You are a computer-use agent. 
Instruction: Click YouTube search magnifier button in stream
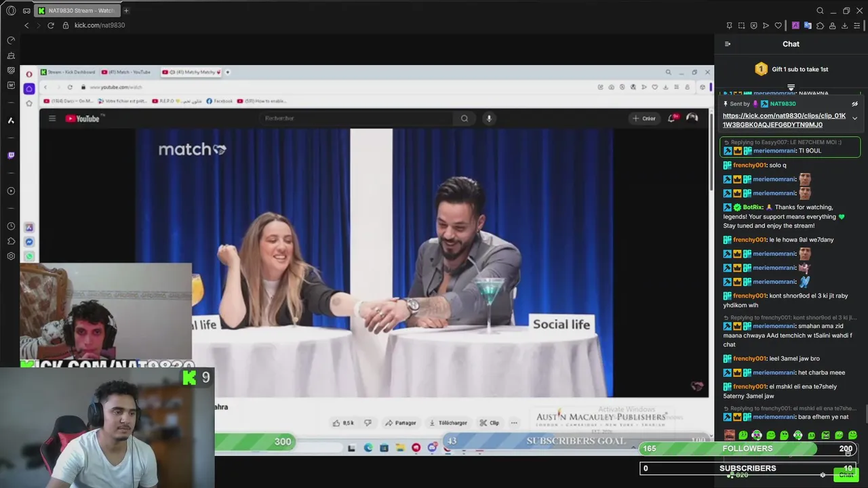[x=465, y=119]
